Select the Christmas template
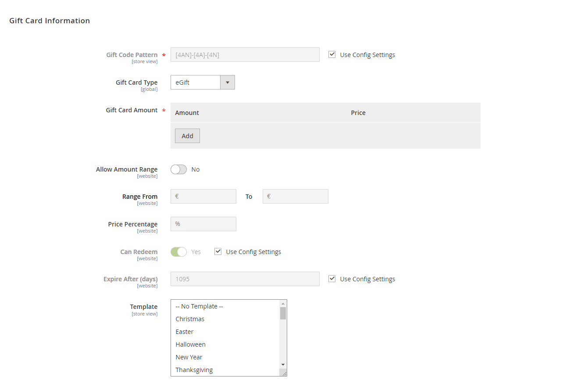The width and height of the screenshot is (588, 380). pos(190,319)
